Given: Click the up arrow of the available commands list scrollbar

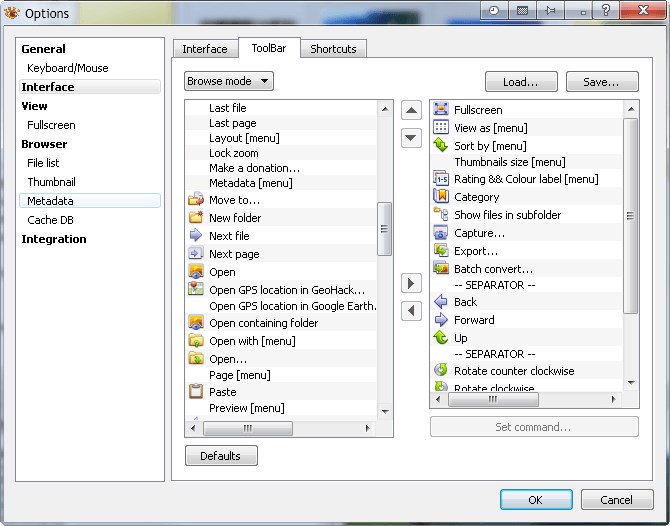Looking at the screenshot, I should (x=385, y=109).
